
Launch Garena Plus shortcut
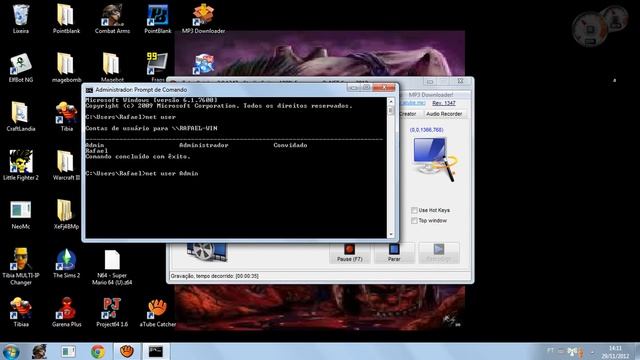click(x=67, y=312)
